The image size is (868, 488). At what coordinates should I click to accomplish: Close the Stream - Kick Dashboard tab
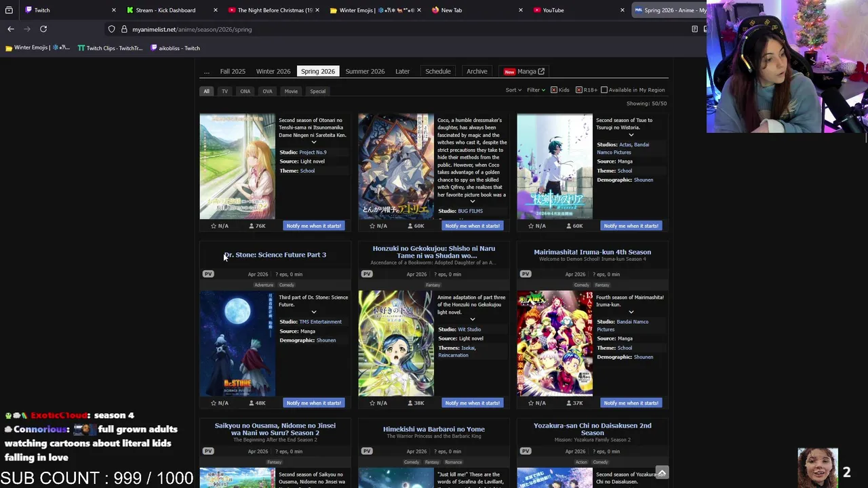pyautogui.click(x=215, y=10)
